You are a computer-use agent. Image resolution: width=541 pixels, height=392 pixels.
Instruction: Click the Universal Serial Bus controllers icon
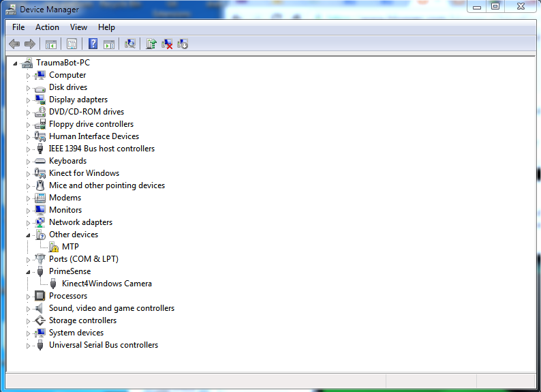(x=40, y=345)
